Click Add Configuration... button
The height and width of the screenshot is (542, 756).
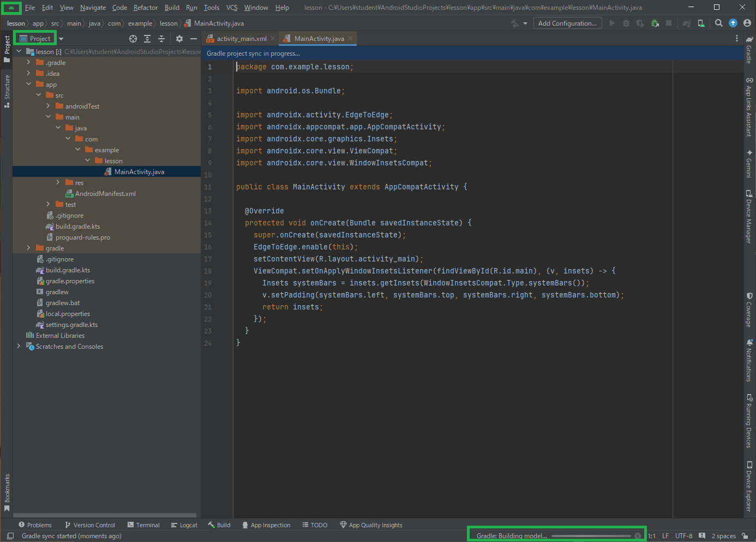pos(568,23)
